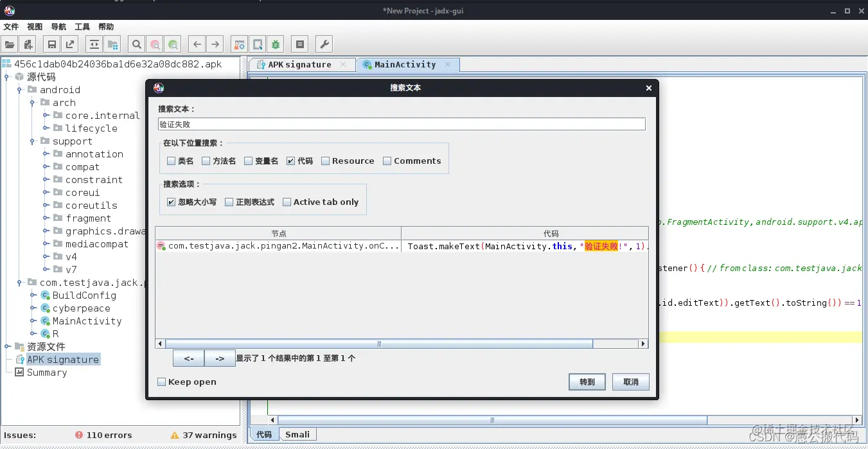Image resolution: width=868 pixels, height=449 pixels.
Task: Click the 搜索文本 input field
Action: (x=402, y=125)
